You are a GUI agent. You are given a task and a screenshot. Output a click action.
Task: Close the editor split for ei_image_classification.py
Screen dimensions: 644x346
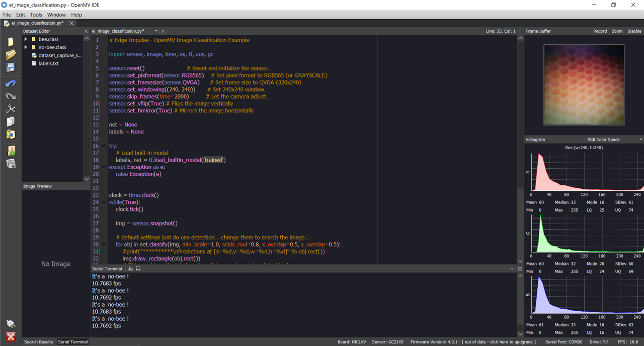tap(163, 31)
